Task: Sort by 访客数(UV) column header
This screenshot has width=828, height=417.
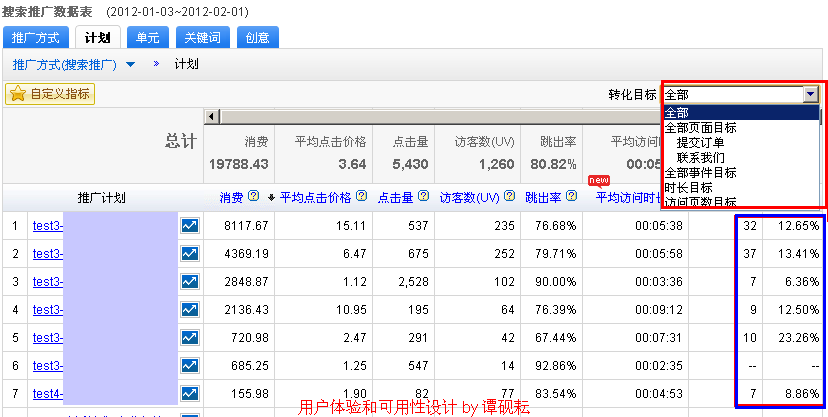Action: (469, 197)
